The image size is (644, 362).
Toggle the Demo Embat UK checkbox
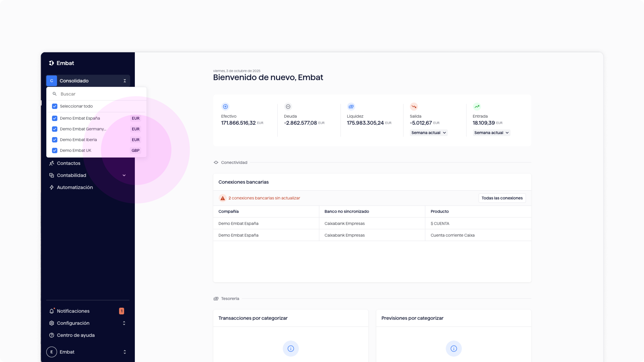tap(55, 150)
